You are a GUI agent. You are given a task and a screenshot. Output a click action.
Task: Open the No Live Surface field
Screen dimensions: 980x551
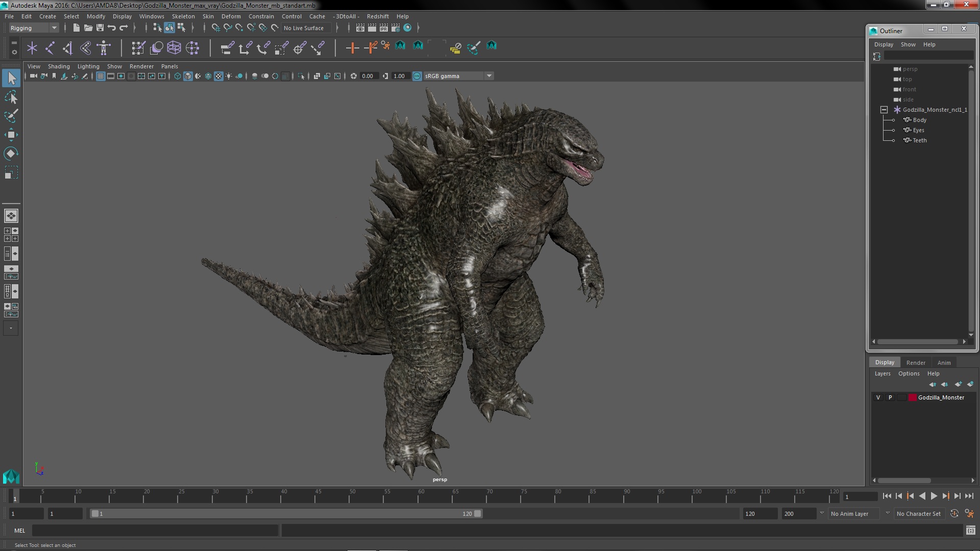[306, 28]
